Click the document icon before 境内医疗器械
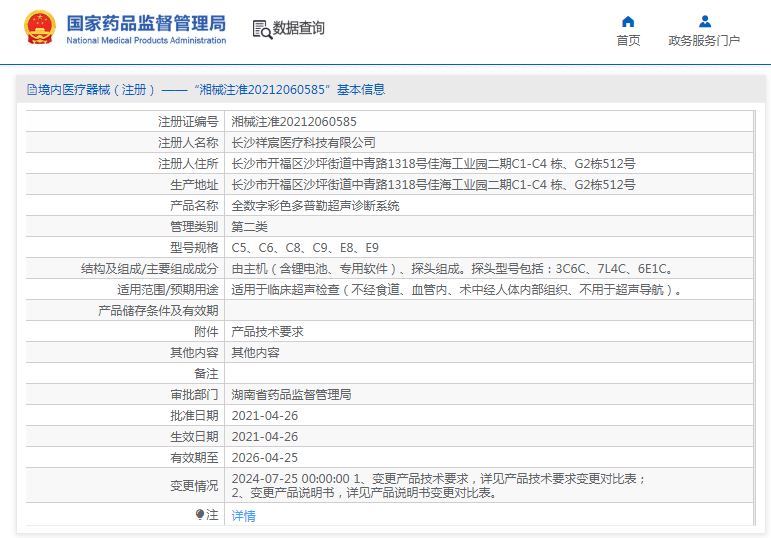This screenshot has width=771, height=538. pyautogui.click(x=31, y=89)
